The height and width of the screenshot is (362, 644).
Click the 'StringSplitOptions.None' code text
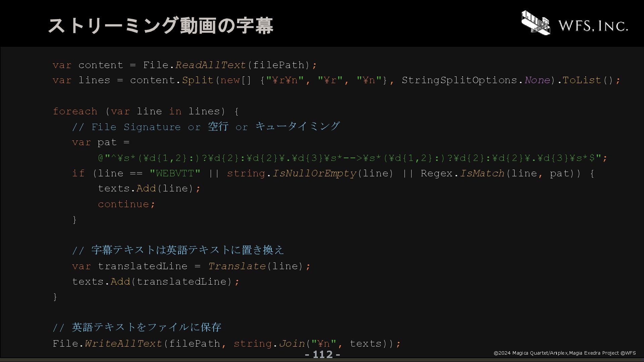(x=476, y=80)
